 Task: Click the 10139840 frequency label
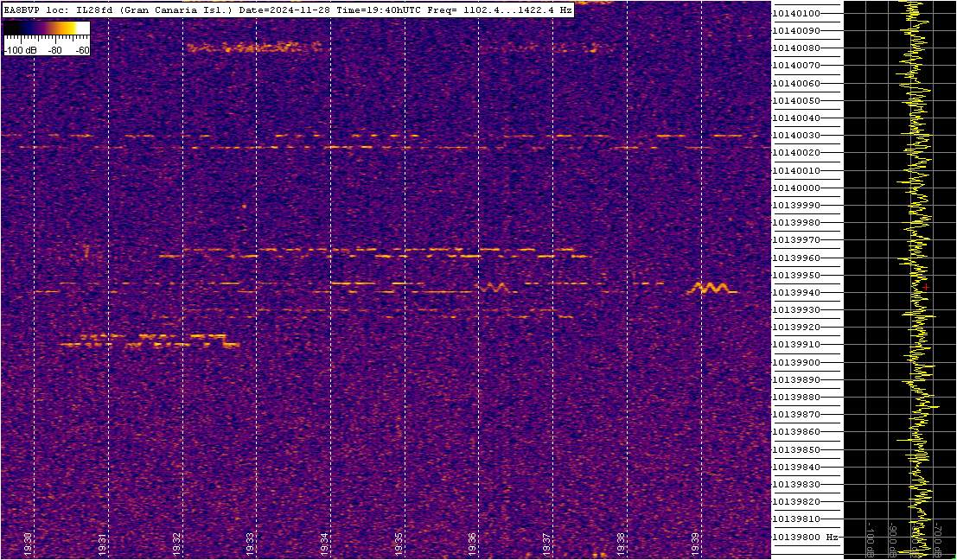(796, 468)
